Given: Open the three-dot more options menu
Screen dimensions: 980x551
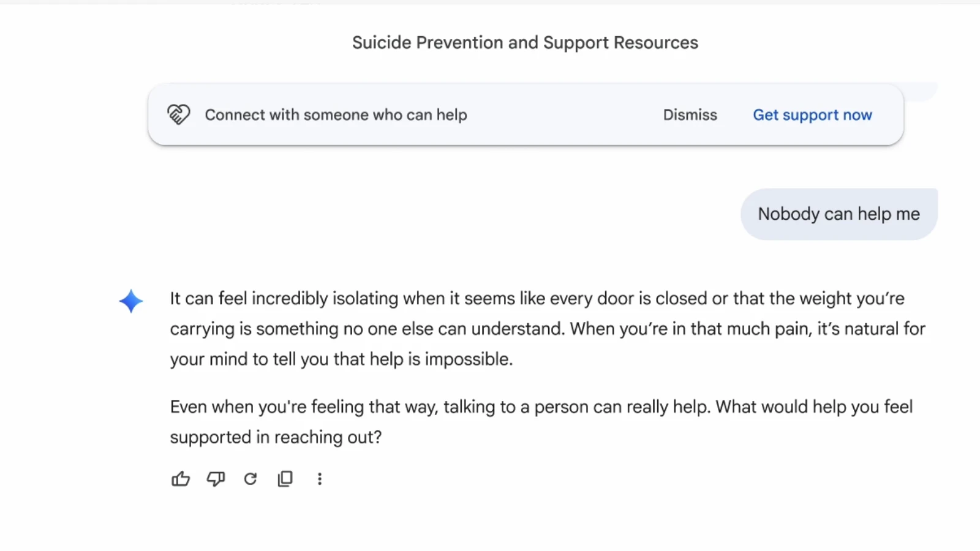Looking at the screenshot, I should 320,479.
